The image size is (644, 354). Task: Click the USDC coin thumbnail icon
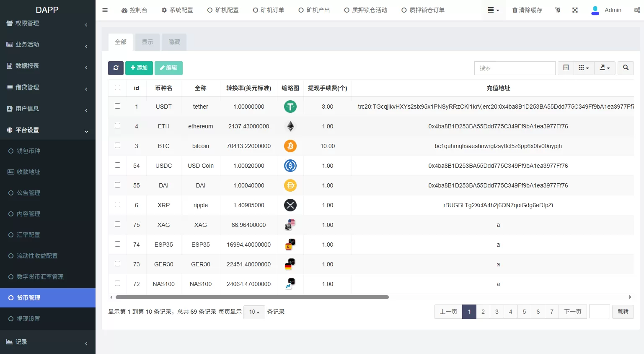click(x=290, y=165)
